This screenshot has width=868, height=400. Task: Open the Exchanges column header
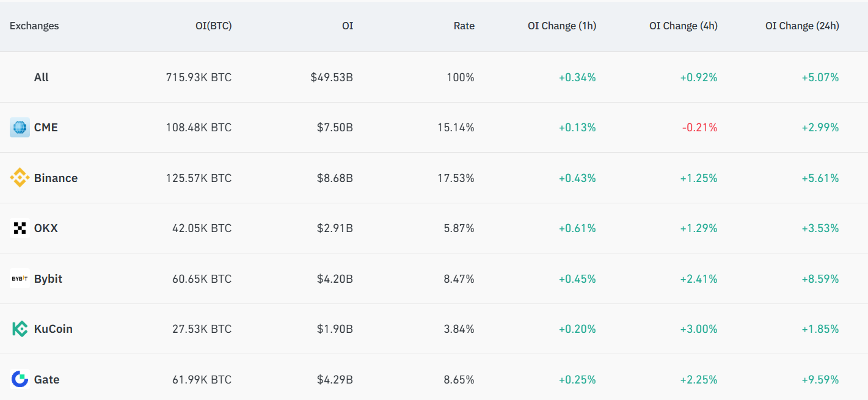coord(34,26)
